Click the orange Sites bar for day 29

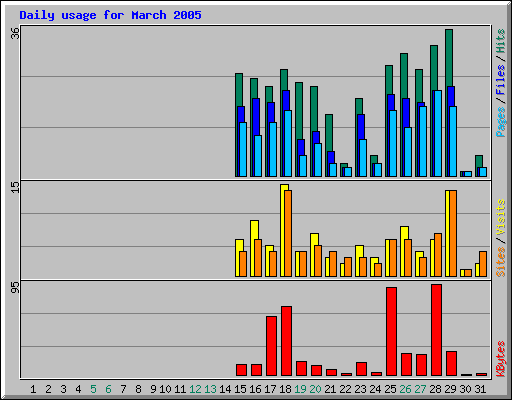(x=453, y=233)
